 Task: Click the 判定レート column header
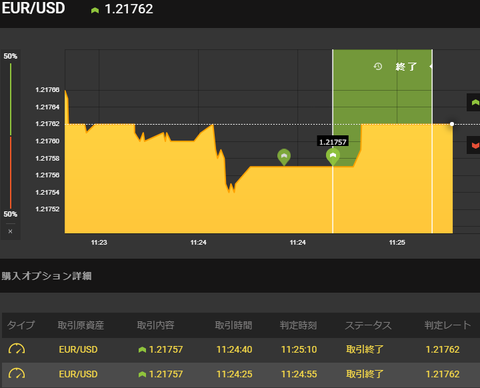pyautogui.click(x=448, y=325)
